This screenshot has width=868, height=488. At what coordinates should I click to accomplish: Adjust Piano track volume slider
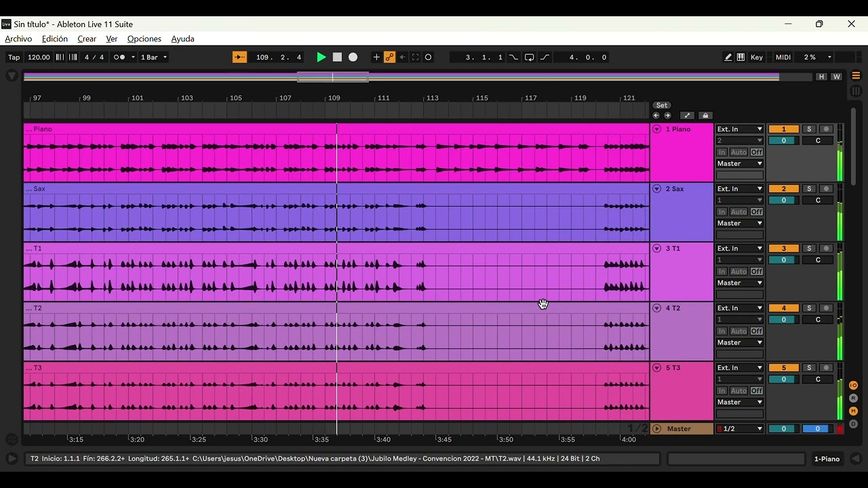(x=784, y=140)
